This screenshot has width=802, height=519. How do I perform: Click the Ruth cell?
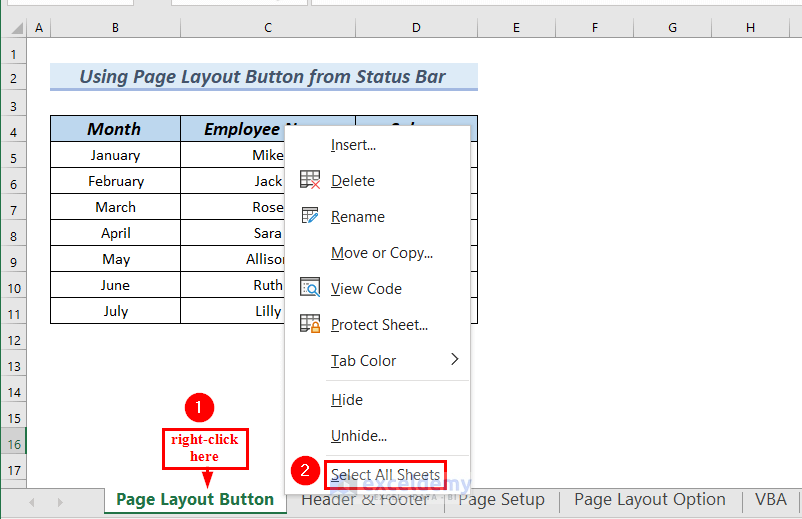point(233,285)
